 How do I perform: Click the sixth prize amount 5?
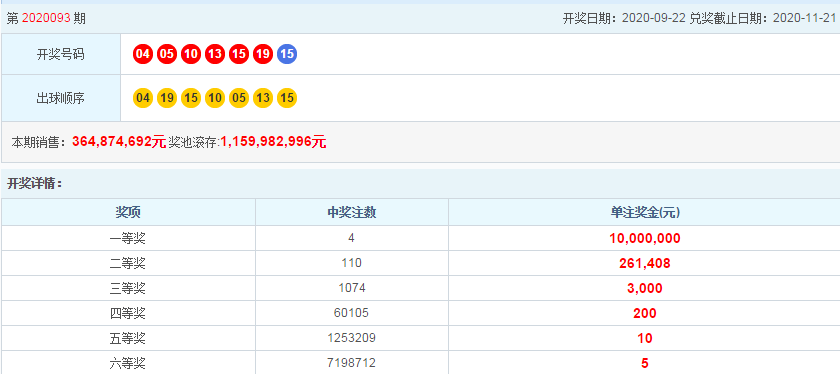pyautogui.click(x=645, y=363)
